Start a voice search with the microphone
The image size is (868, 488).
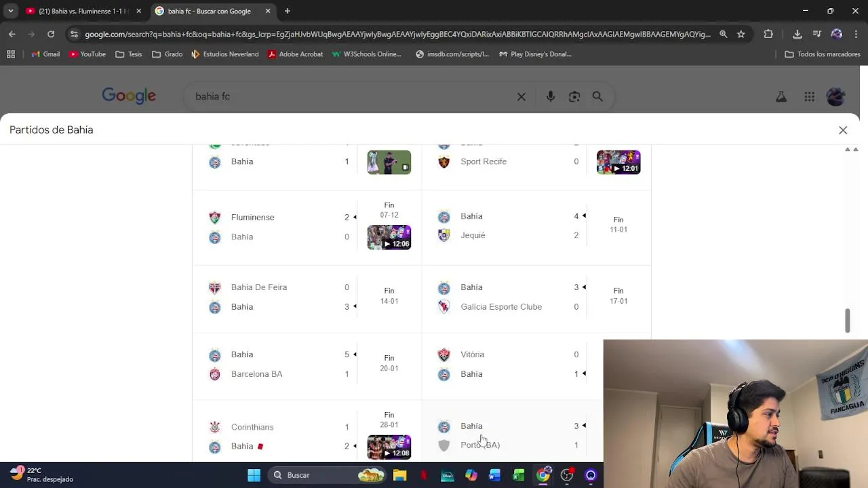point(551,96)
